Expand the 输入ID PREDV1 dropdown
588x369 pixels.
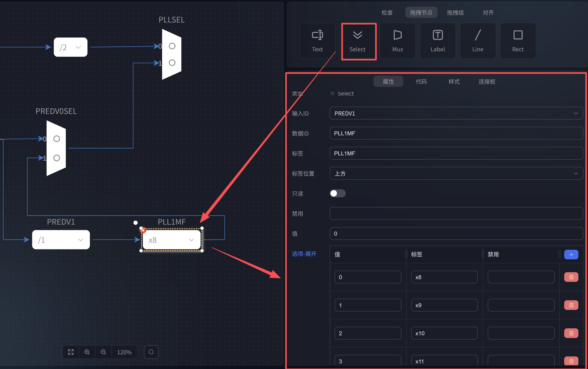click(456, 113)
